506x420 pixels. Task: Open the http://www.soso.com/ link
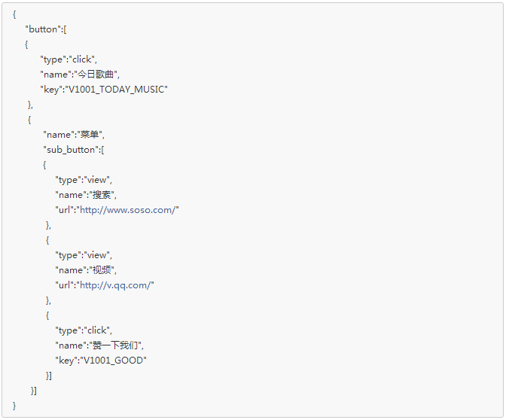pyautogui.click(x=127, y=210)
